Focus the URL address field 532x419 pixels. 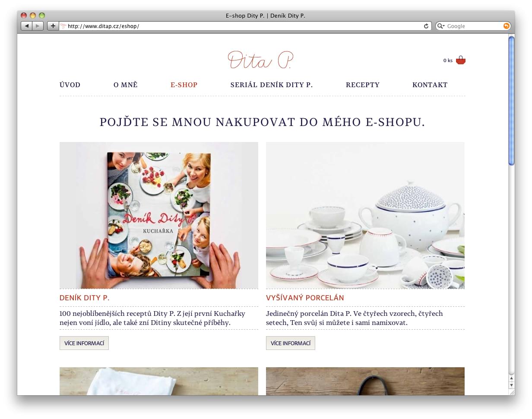[245, 26]
